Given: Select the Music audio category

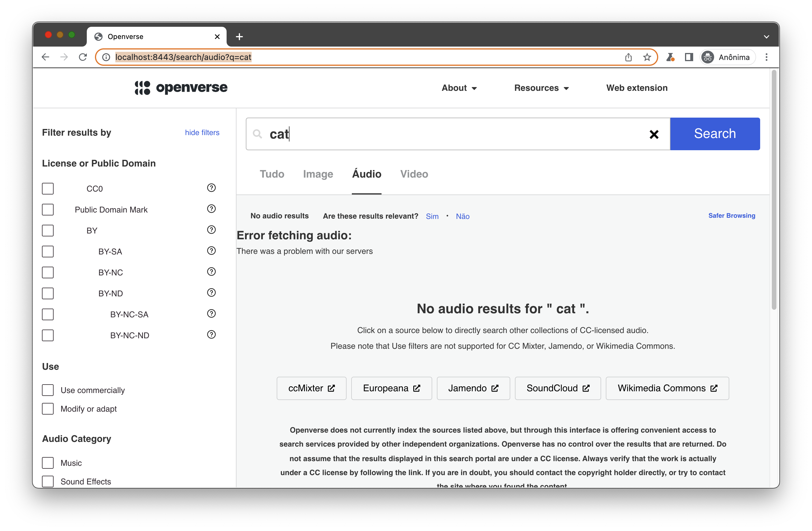Looking at the screenshot, I should coord(48,463).
